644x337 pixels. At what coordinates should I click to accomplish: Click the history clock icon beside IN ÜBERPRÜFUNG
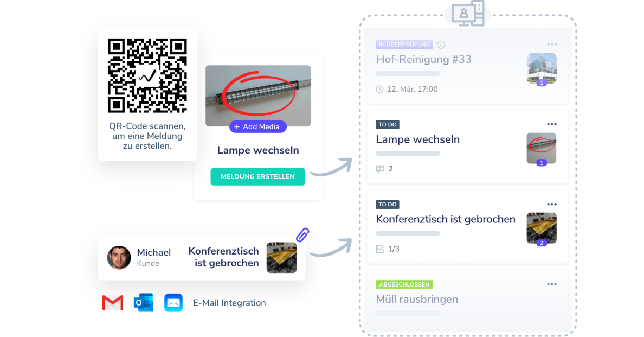pyautogui.click(x=441, y=44)
